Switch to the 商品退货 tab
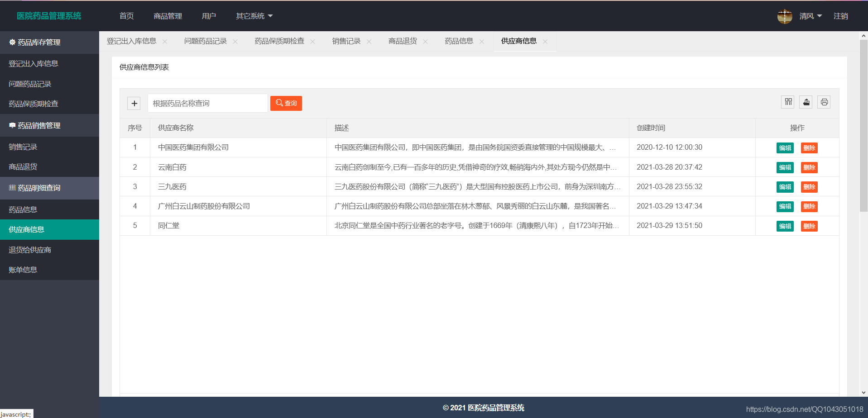Image resolution: width=868 pixels, height=418 pixels. coord(403,41)
